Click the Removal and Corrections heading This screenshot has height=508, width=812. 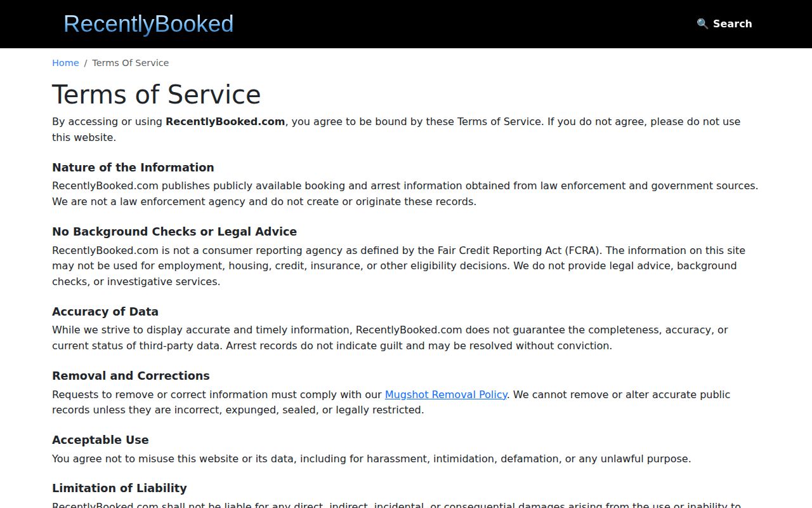[131, 376]
